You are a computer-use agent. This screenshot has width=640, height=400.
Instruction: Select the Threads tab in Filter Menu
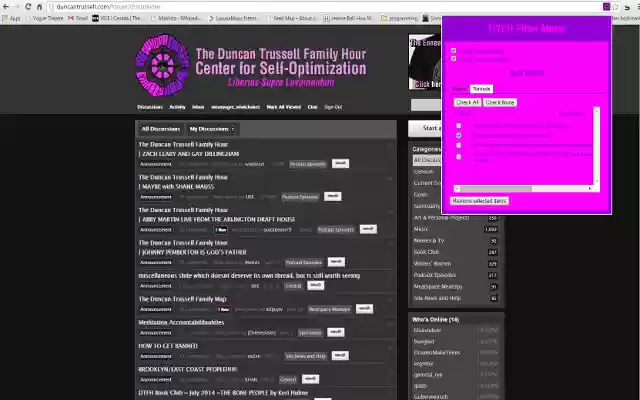click(x=481, y=89)
